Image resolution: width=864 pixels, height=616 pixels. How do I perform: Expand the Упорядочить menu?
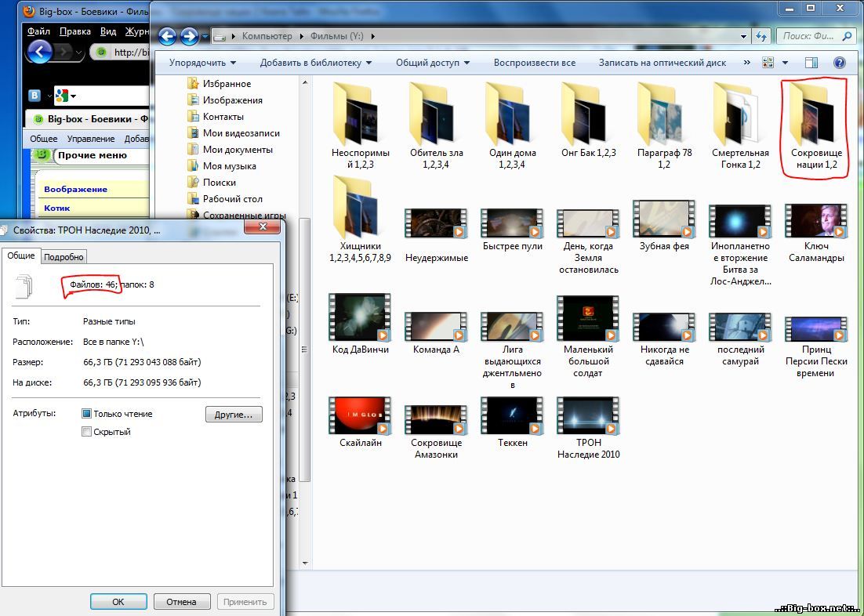(x=202, y=63)
